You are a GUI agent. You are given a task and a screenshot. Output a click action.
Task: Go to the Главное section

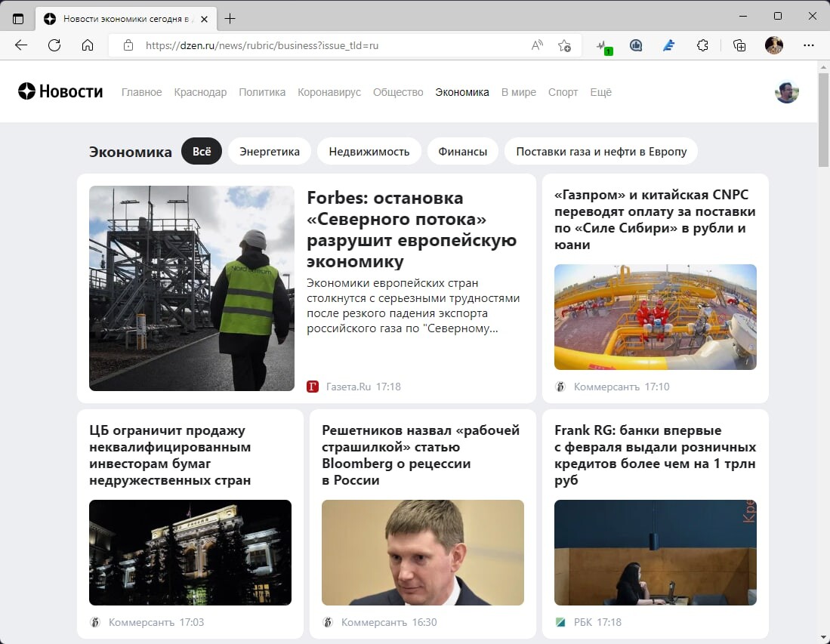[x=142, y=92]
